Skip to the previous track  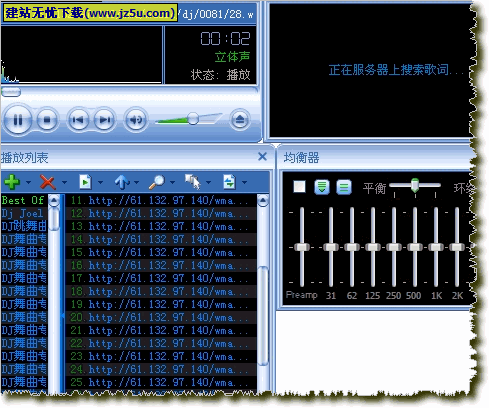click(78, 120)
